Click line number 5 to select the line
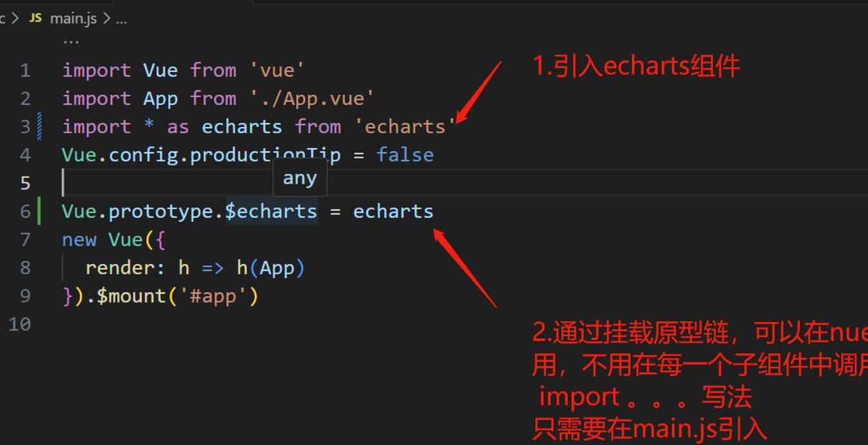 coord(25,182)
